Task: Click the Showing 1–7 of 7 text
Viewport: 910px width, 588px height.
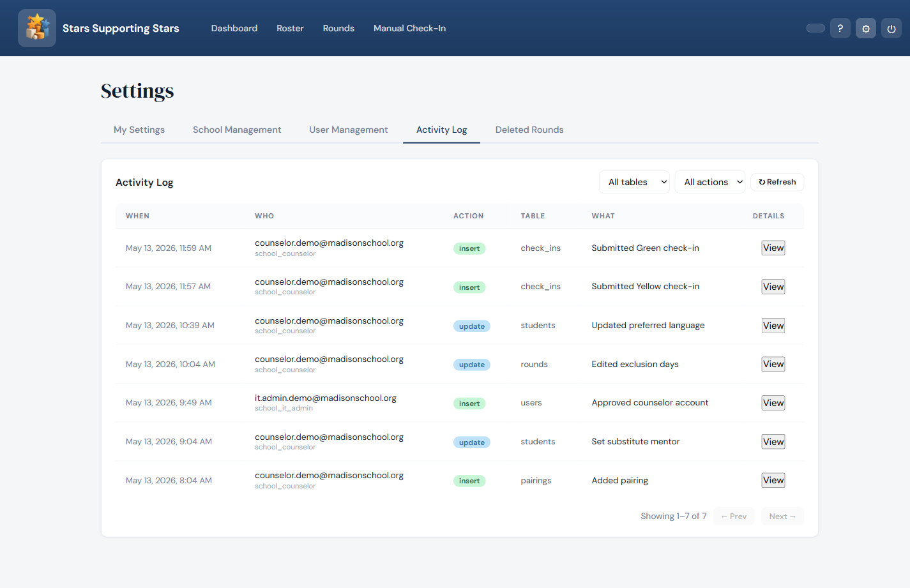Action: tap(674, 516)
